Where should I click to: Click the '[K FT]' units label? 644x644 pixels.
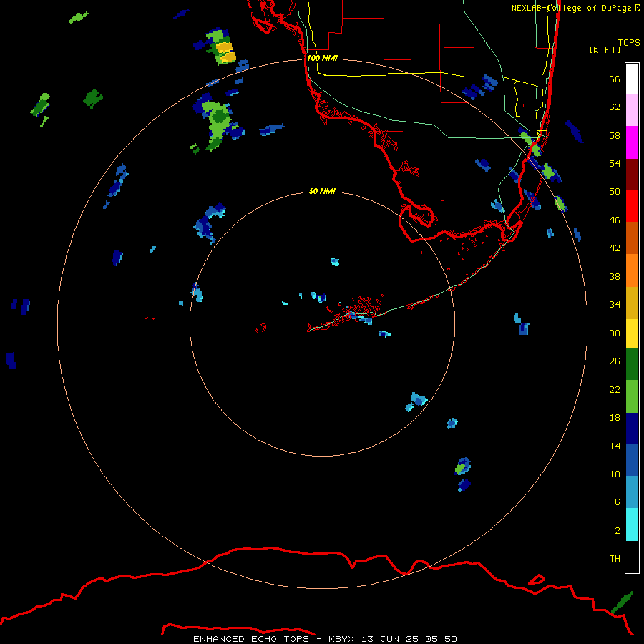[605, 49]
